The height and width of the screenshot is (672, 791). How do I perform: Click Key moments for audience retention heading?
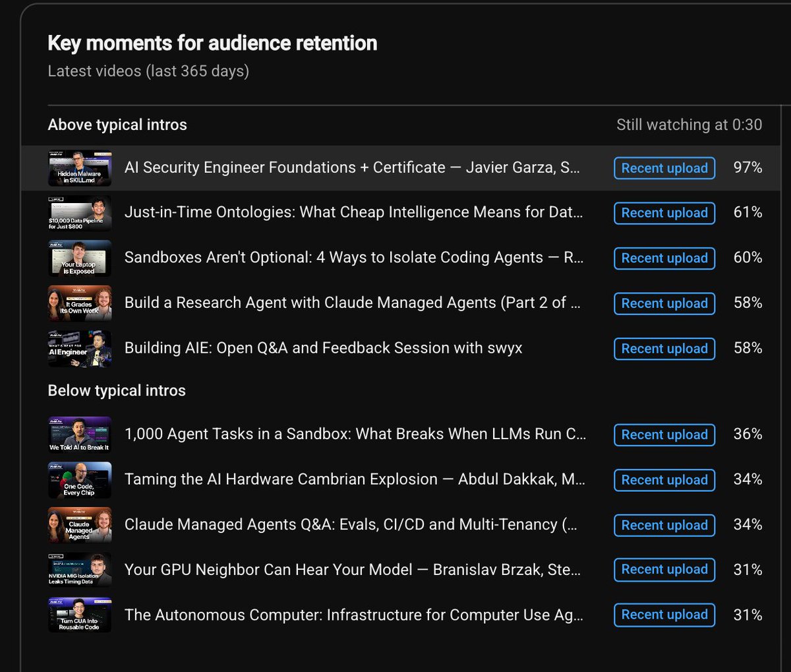pyautogui.click(x=212, y=44)
